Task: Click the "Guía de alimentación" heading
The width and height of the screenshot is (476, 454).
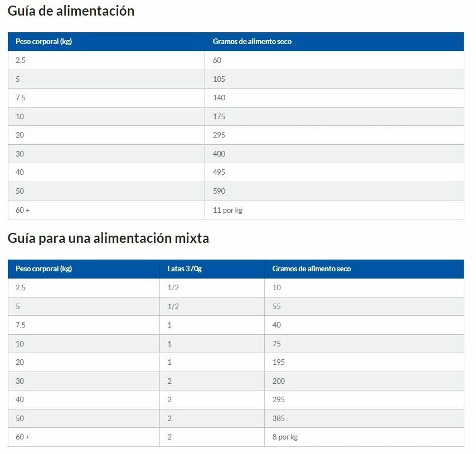Action: point(71,11)
